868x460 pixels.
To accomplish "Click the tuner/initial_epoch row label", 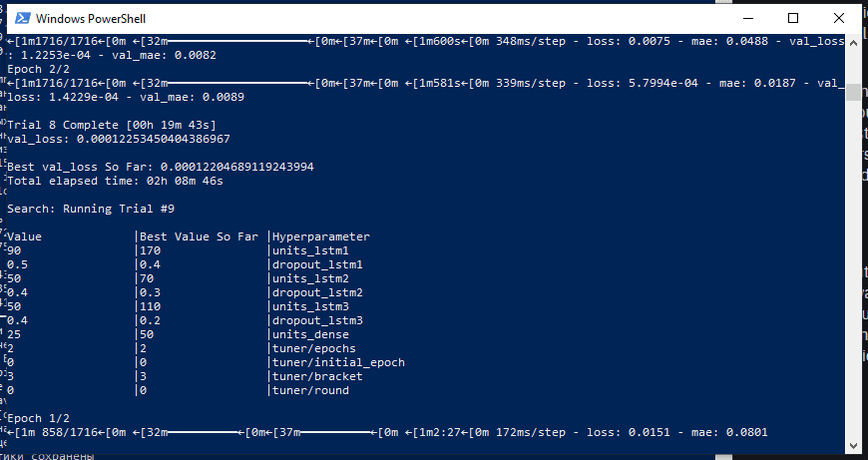I will 338,362.
